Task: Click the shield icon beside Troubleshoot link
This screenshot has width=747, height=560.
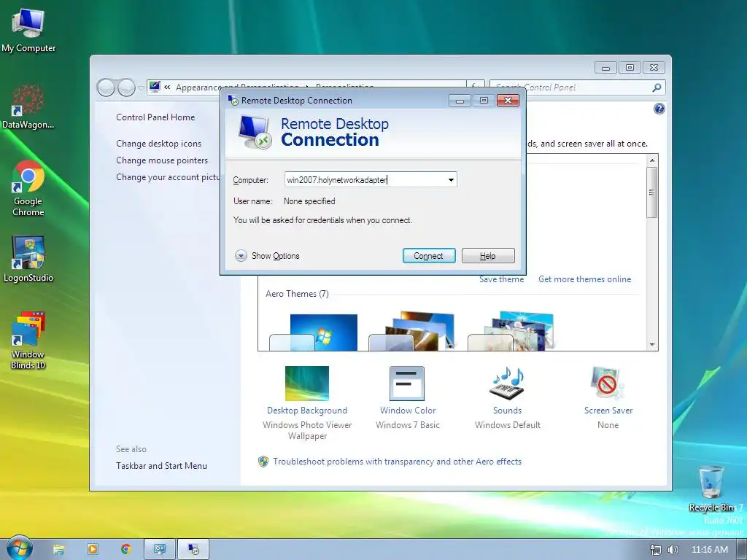Action: pos(263,462)
